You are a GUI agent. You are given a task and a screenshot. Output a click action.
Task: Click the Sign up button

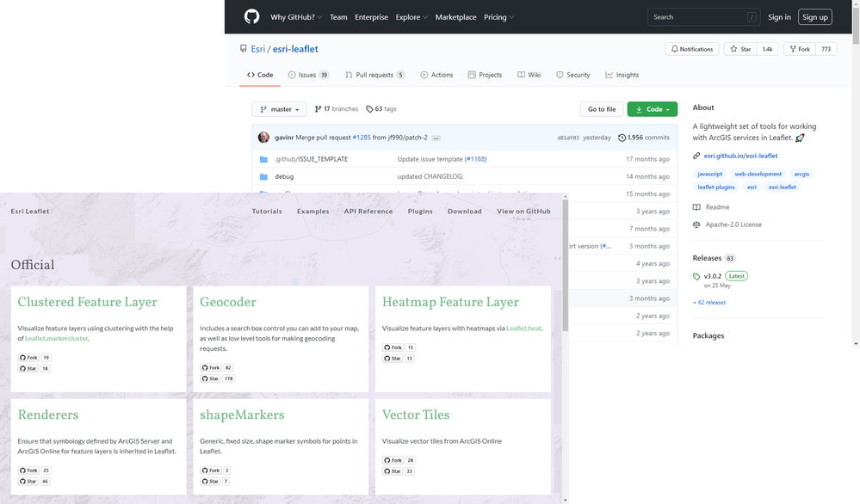pos(815,17)
